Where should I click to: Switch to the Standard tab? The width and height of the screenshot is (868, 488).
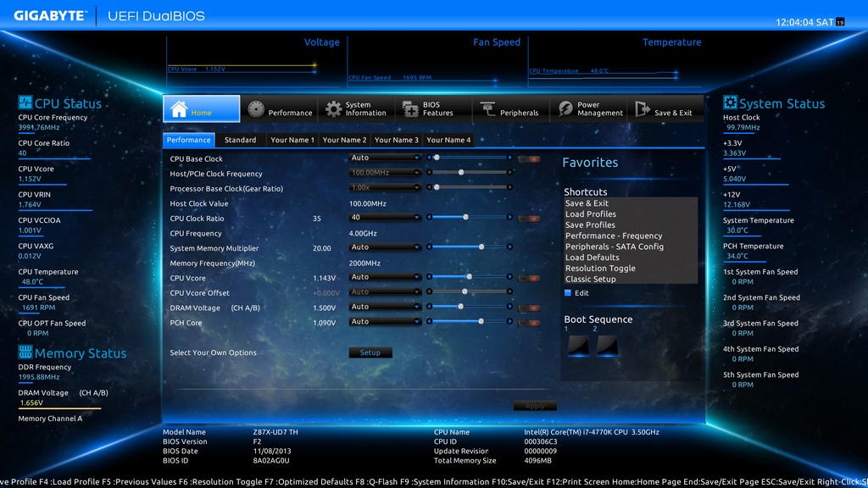point(240,140)
